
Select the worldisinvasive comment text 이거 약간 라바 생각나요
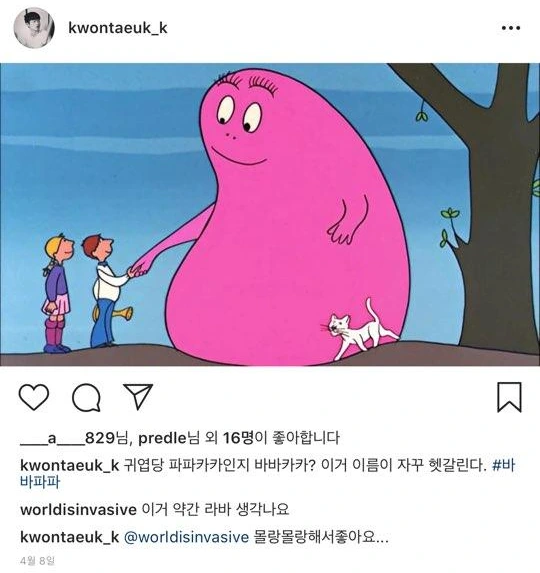pos(215,509)
